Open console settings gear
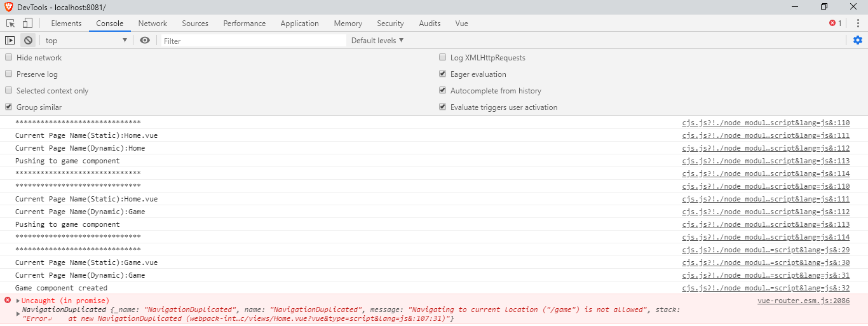 [858, 41]
